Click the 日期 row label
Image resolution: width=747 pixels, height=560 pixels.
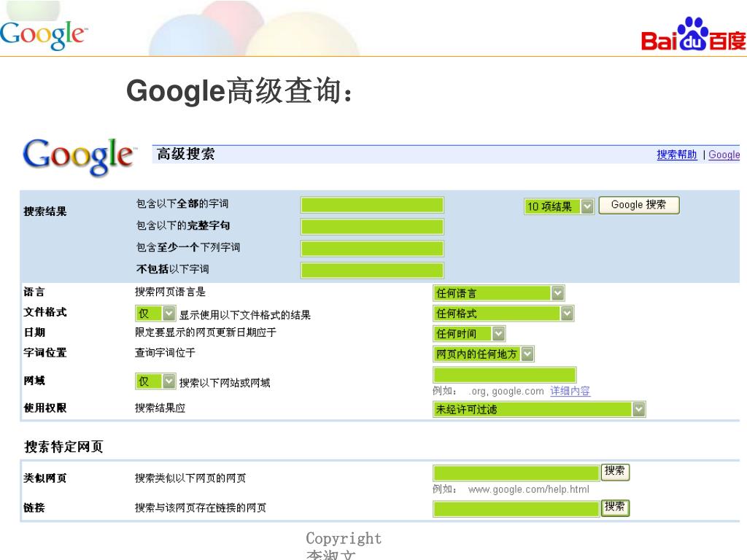[34, 332]
